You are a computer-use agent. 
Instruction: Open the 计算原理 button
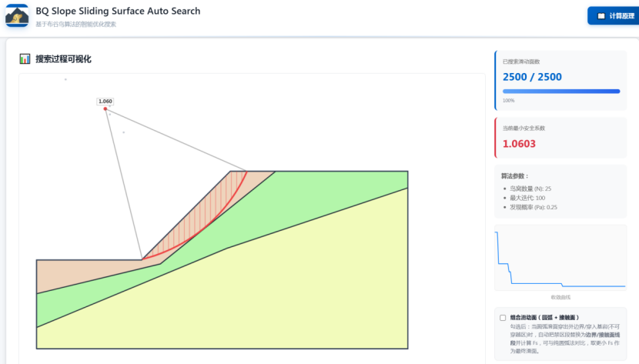tap(614, 16)
